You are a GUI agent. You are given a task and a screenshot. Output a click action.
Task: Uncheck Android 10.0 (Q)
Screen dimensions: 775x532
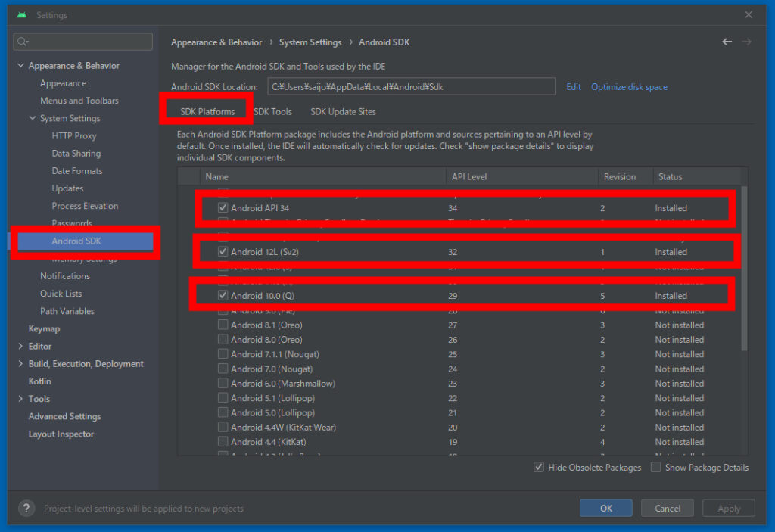click(223, 295)
